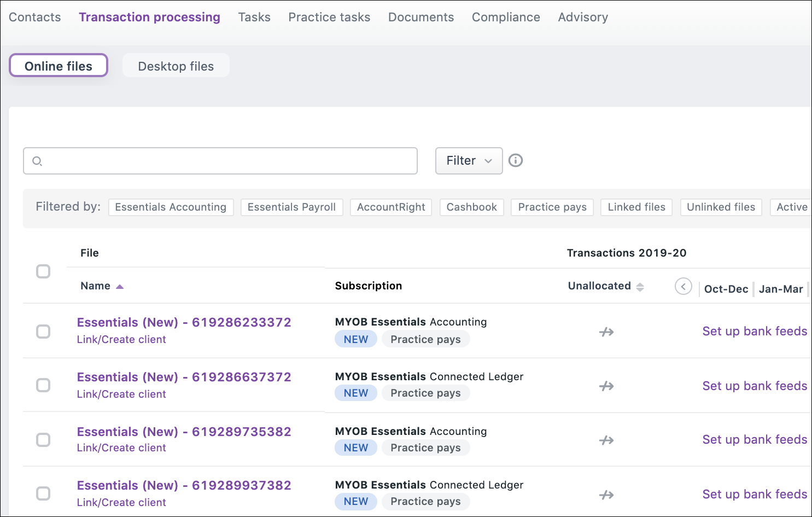This screenshot has width=812, height=517.
Task: Sort by Name using the ascending arrow
Action: click(x=120, y=286)
